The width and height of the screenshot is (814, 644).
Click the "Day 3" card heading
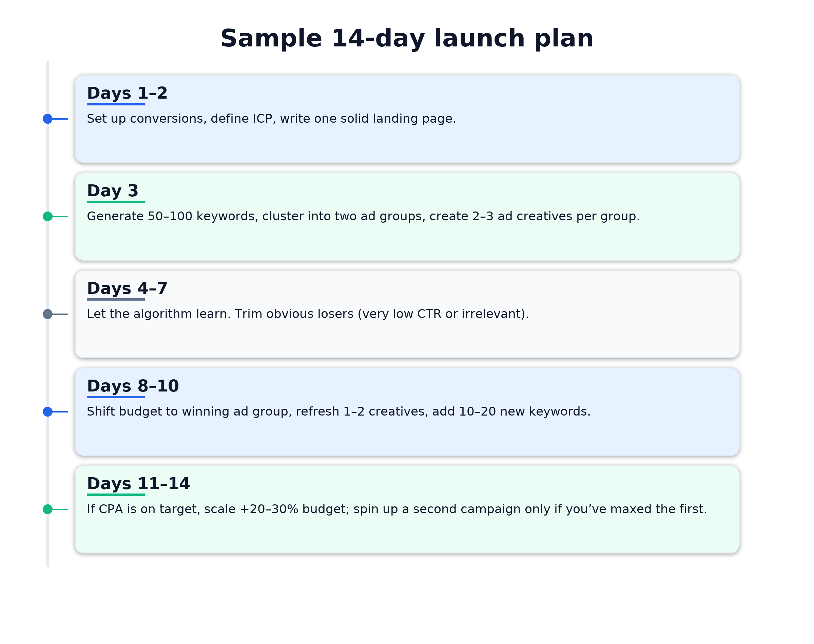click(x=113, y=191)
